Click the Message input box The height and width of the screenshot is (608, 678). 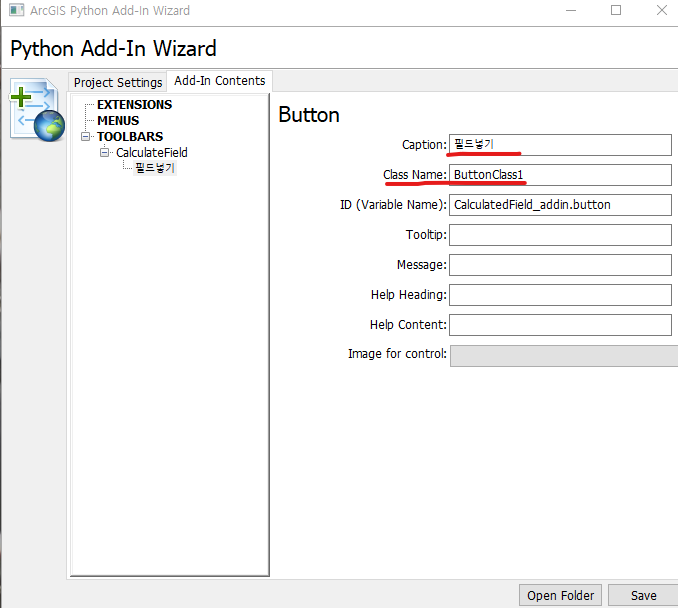560,265
